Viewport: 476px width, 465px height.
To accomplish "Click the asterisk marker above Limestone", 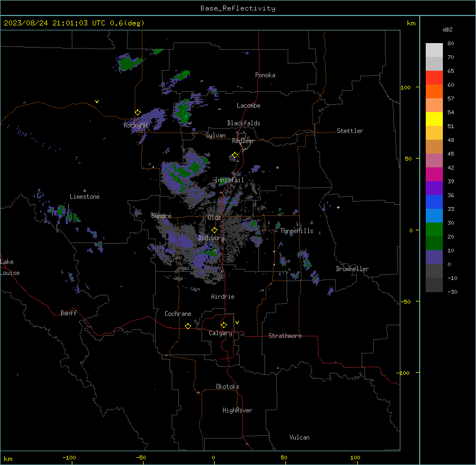I will coord(84,191).
